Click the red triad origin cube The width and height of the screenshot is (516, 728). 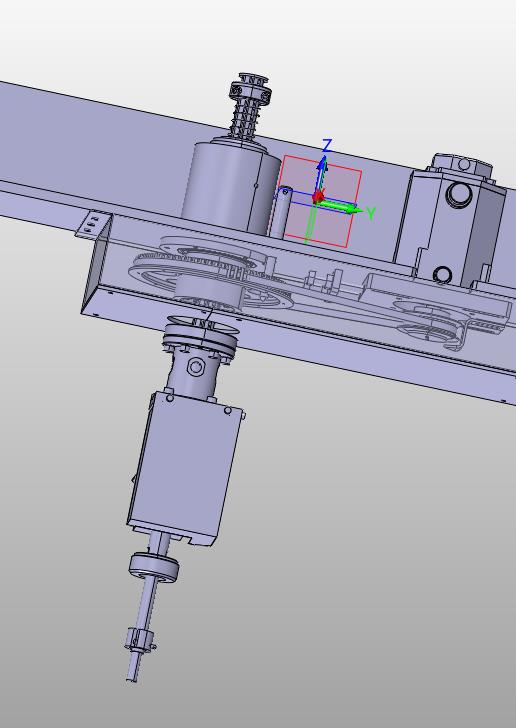[318, 197]
